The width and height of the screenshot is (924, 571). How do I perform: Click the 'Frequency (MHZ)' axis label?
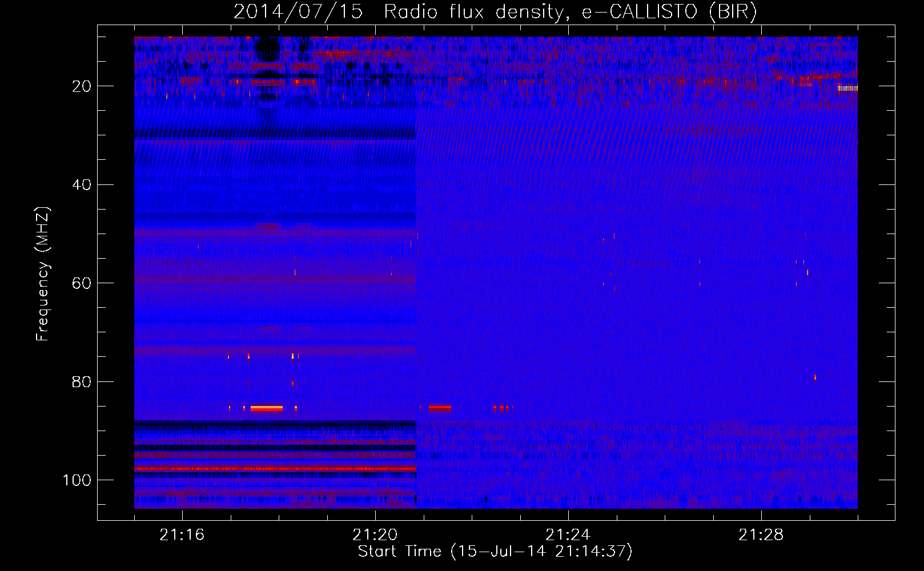[x=43, y=274]
